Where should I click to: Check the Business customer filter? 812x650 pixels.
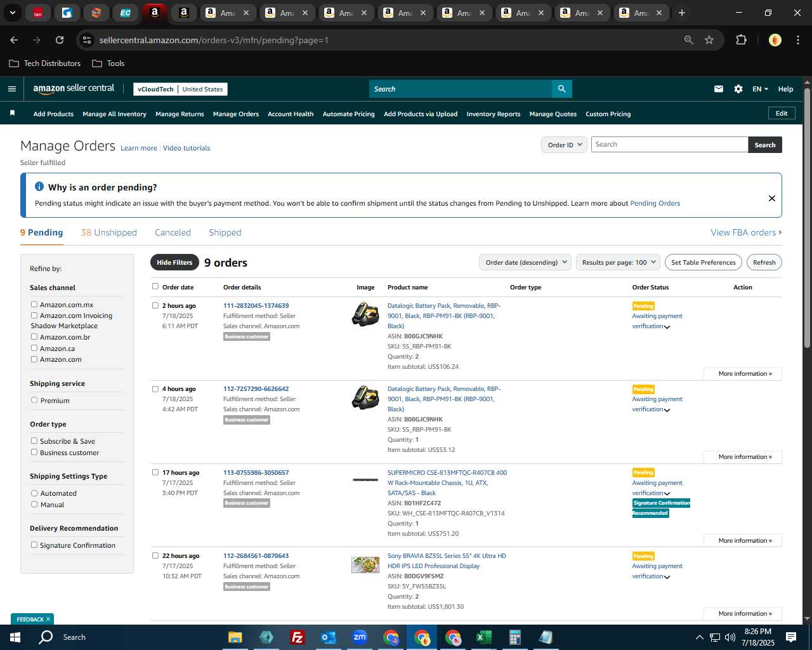[34, 452]
